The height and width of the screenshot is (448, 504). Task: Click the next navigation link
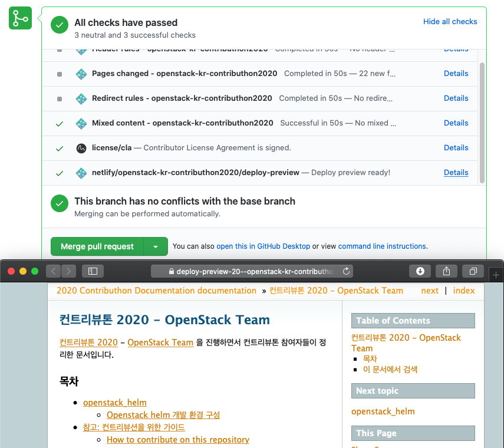point(430,291)
